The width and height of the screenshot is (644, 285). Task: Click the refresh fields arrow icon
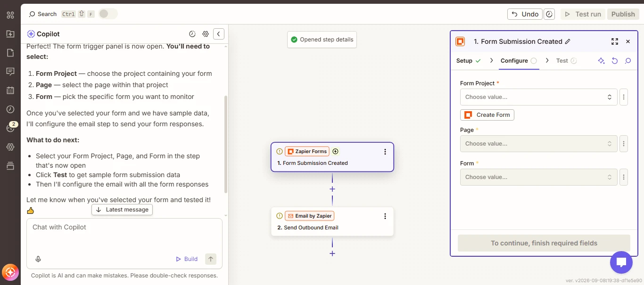coord(615,61)
